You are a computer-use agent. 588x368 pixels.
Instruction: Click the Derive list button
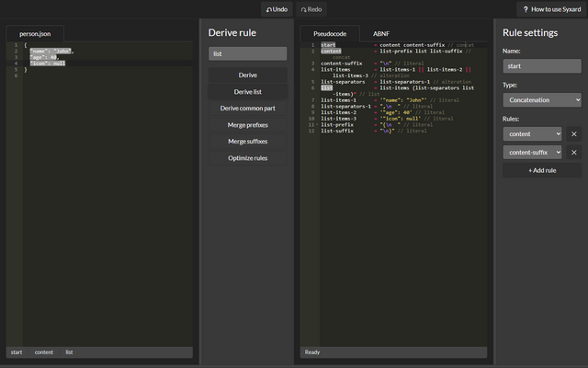tap(247, 92)
